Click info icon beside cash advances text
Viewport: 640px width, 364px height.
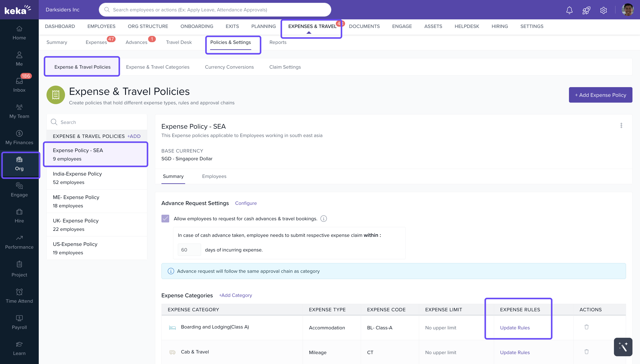(x=324, y=219)
